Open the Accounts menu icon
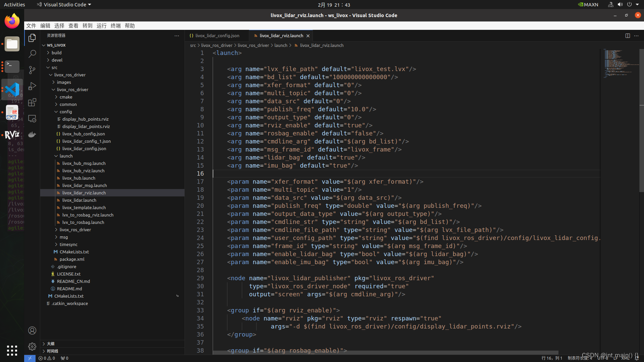Image resolution: width=644 pixels, height=362 pixels. point(32,330)
